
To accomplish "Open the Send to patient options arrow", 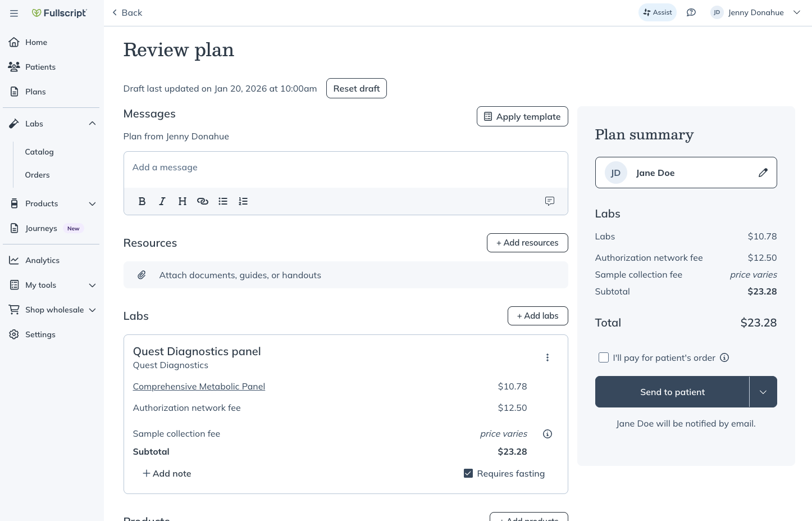I will pyautogui.click(x=763, y=392).
